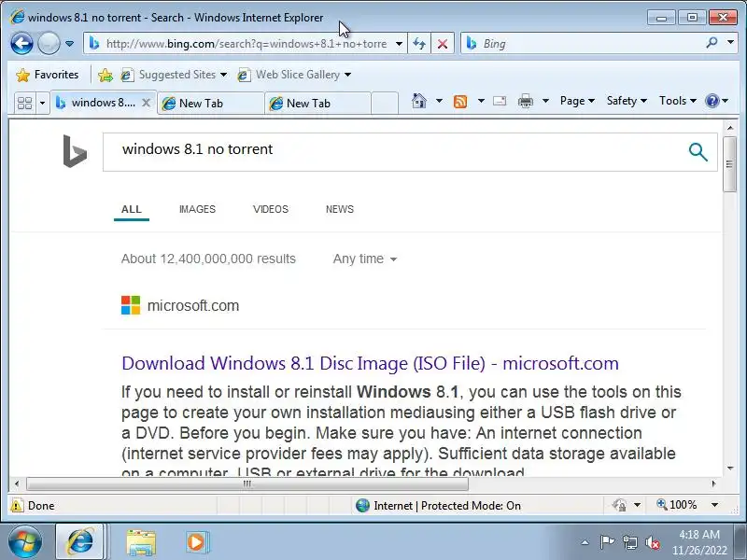This screenshot has height=560, width=747.
Task: Click Internet Explorer taskbar icon
Action: [x=80, y=542]
